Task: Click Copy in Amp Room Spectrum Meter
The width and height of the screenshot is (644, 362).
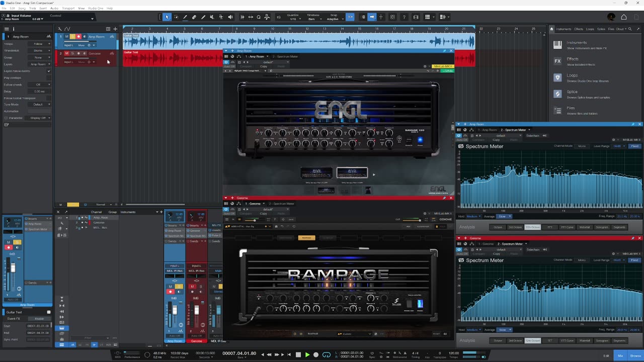Action: (x=497, y=141)
